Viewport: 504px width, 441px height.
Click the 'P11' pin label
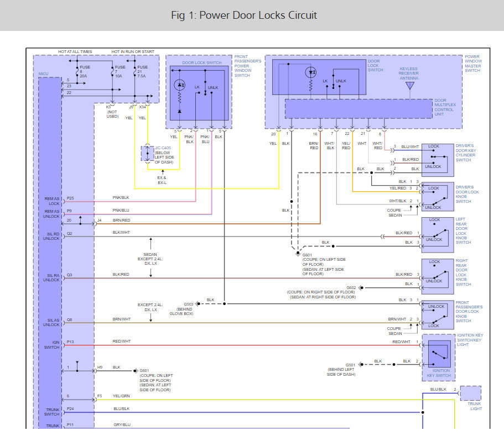[70, 424]
